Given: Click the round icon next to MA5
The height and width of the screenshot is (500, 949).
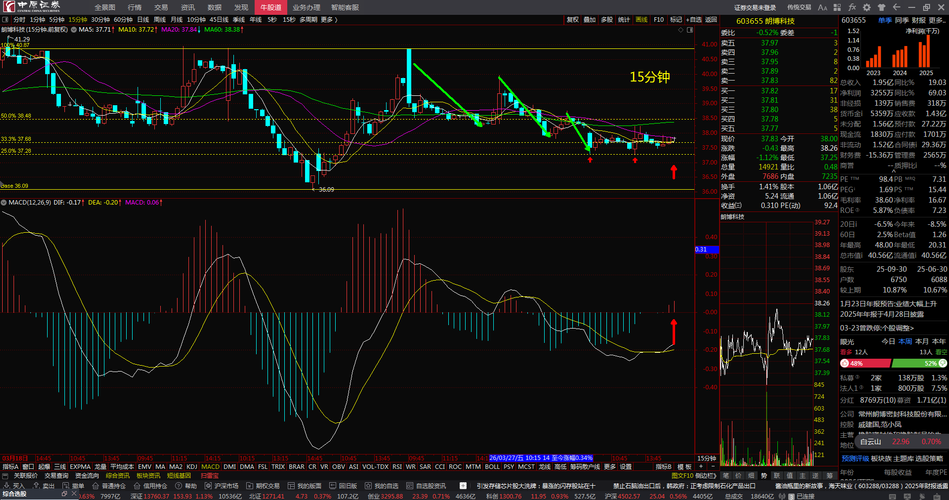Looking at the screenshot, I should 74,29.
